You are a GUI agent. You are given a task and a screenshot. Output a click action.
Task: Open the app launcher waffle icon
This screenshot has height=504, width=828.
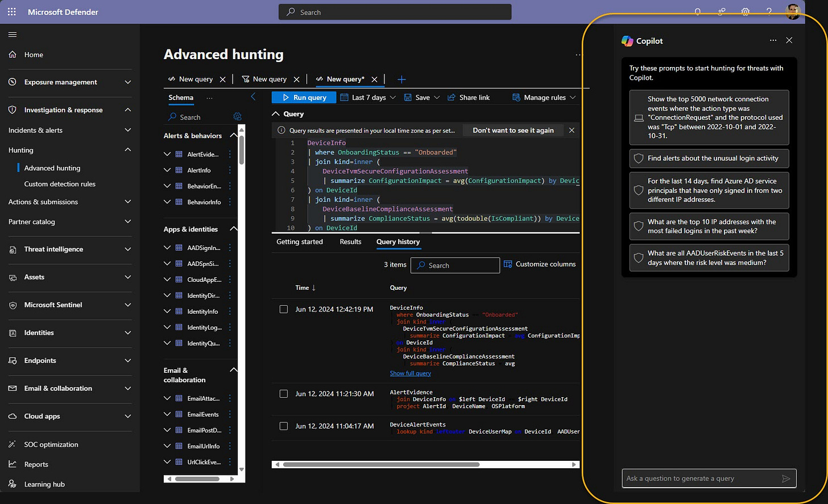click(x=12, y=12)
